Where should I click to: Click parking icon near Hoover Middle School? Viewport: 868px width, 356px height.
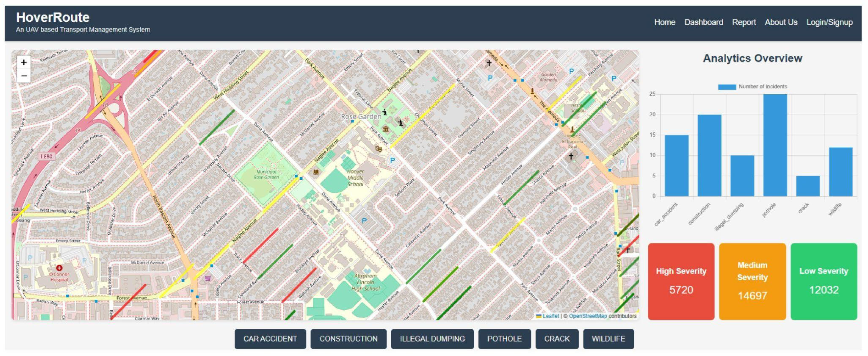pos(392,160)
